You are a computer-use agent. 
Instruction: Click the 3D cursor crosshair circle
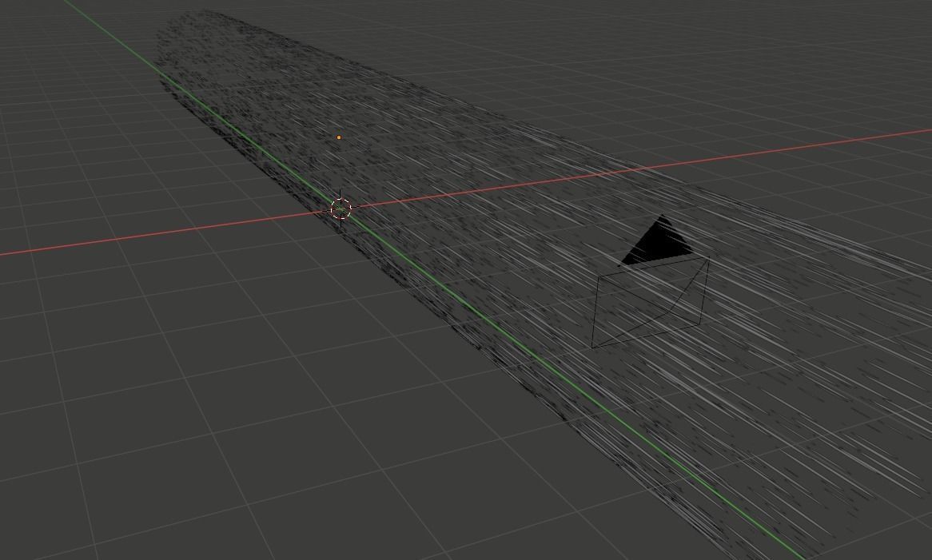[341, 209]
